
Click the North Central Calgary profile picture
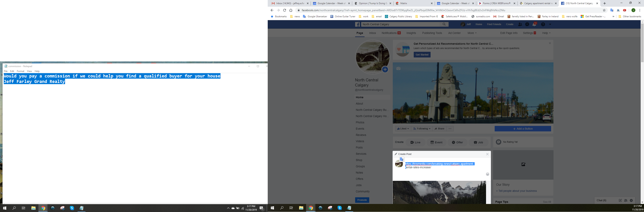[x=373, y=57]
